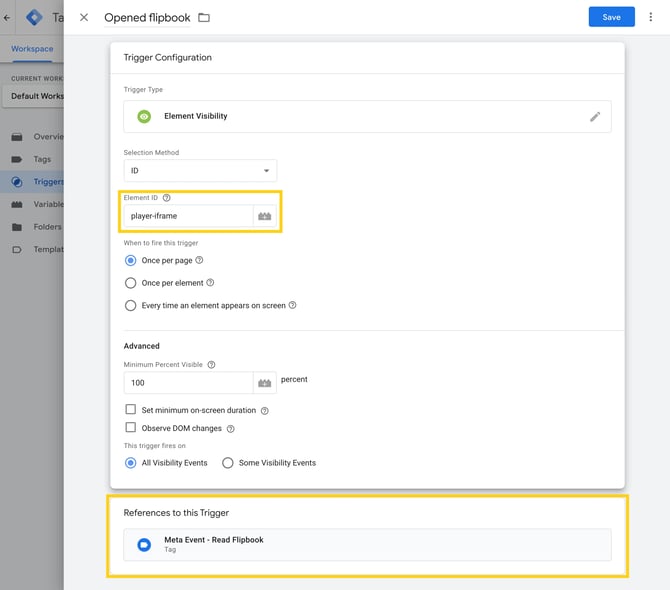
Task: Edit the trigger name Opened flipbook
Action: click(x=147, y=18)
